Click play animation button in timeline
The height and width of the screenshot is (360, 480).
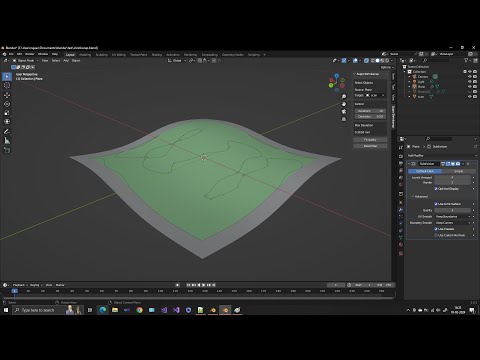click(x=204, y=285)
